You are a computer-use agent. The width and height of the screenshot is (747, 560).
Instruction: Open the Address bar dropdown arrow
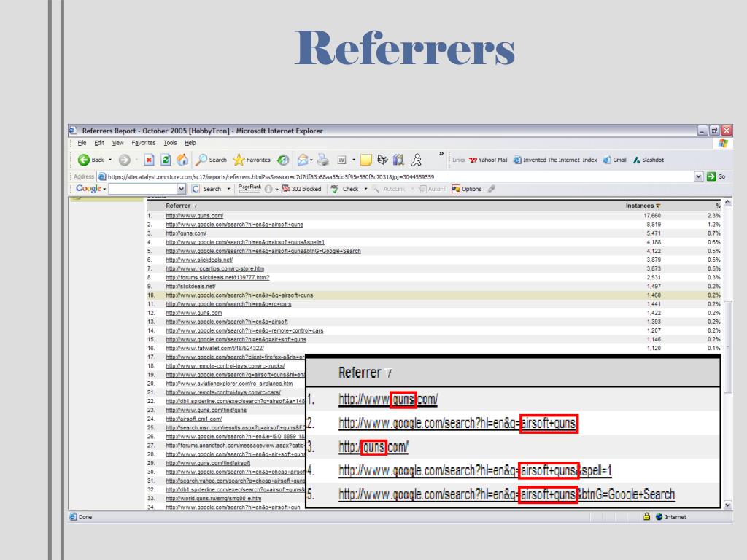[x=698, y=176]
